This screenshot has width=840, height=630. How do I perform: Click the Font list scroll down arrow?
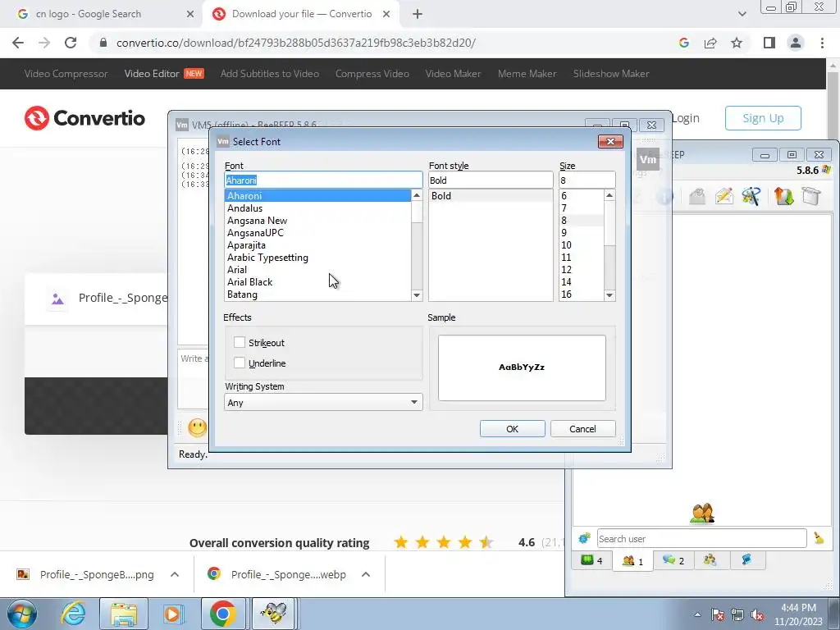point(417,295)
